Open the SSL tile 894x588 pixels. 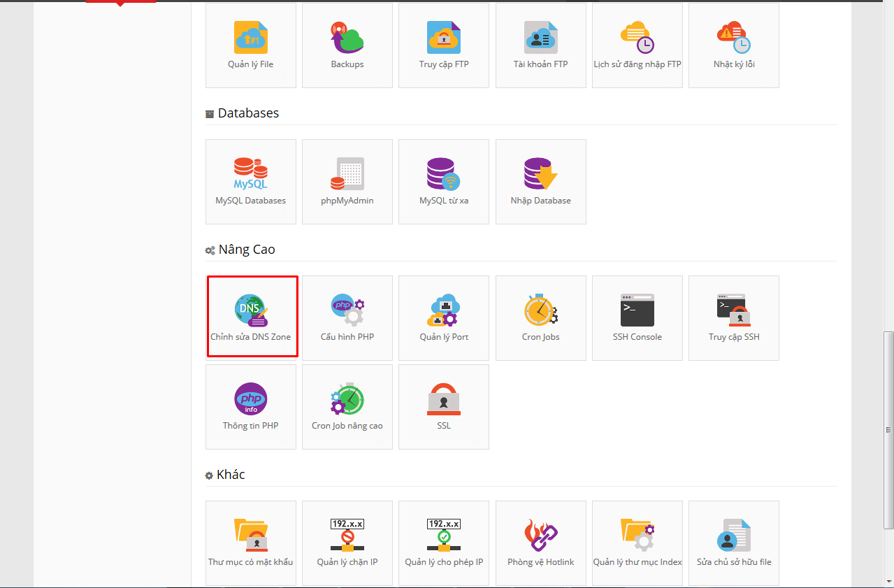pos(444,407)
